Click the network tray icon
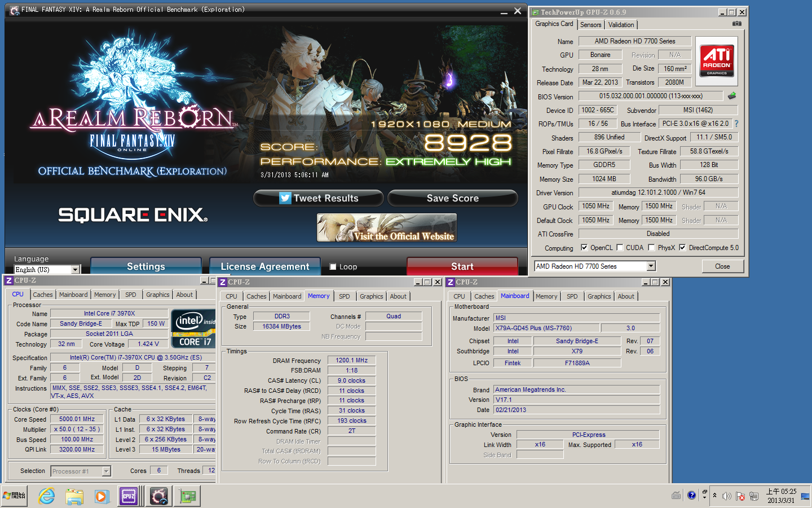 tap(753, 496)
